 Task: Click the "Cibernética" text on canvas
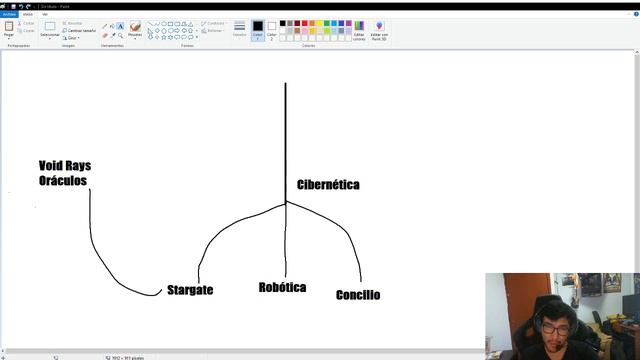coord(328,185)
